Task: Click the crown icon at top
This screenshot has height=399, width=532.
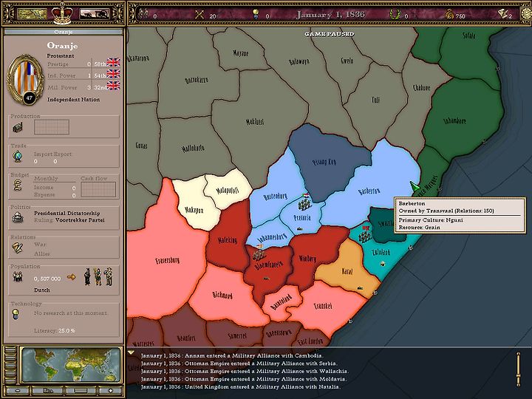Action: [62, 13]
